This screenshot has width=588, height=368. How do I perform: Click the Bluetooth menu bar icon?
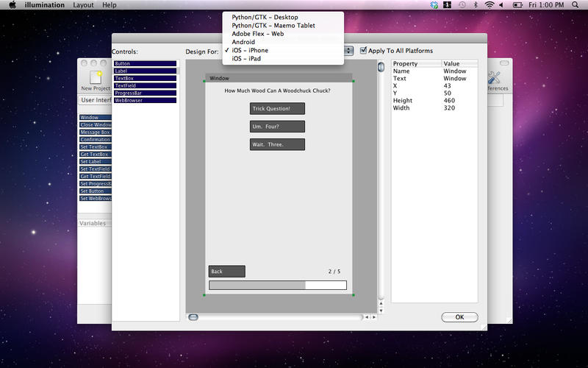click(475, 5)
